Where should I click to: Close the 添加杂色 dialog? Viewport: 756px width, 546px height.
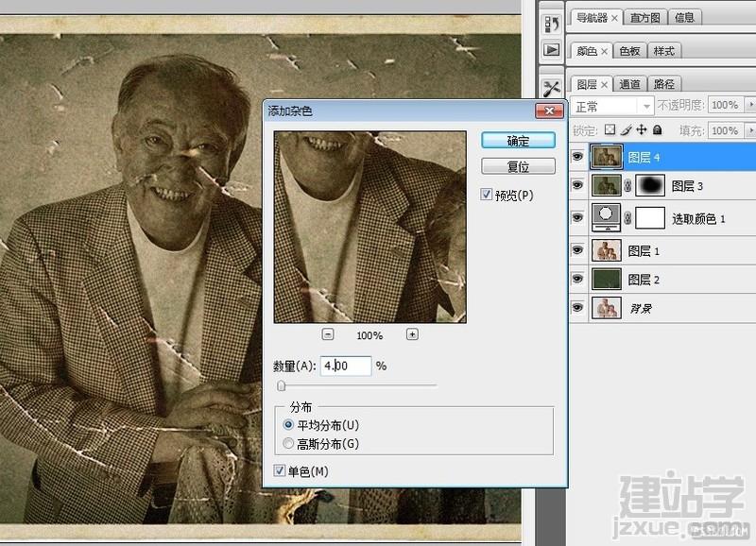(549, 111)
